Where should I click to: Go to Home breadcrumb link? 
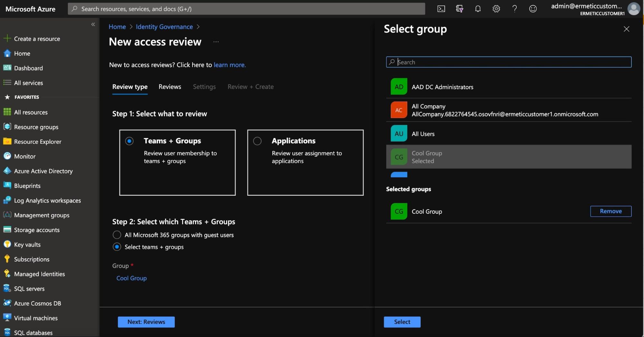pos(117,26)
